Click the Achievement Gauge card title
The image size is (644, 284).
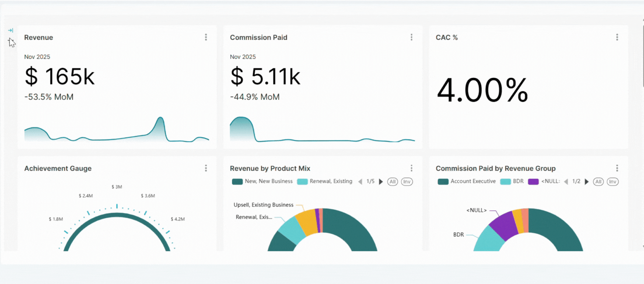pos(58,168)
